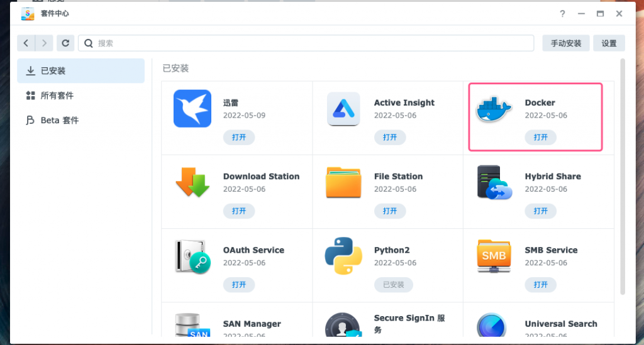This screenshot has width=644, height=345.
Task: Open Download Station with its 打开 button
Action: 239,211
